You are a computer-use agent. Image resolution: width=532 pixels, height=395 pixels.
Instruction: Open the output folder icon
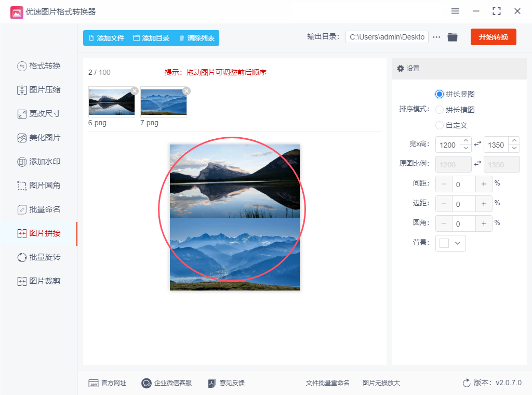point(453,37)
